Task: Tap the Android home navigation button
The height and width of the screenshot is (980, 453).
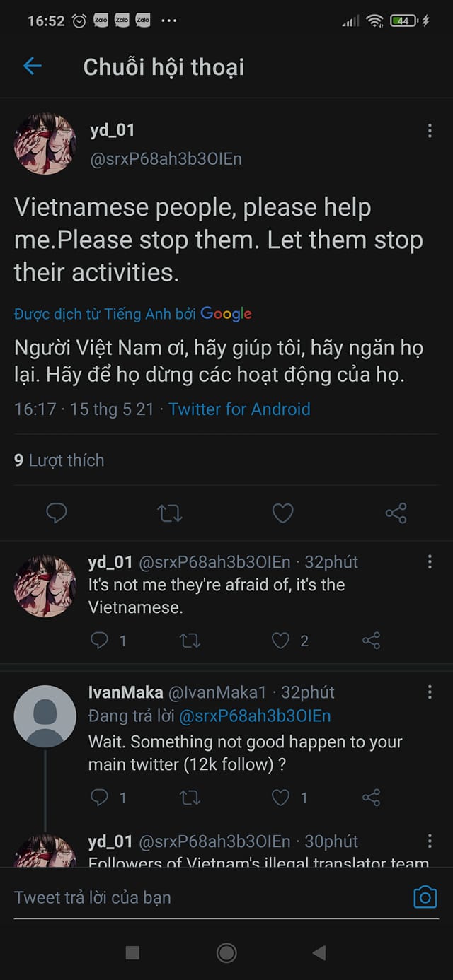Action: pyautogui.click(x=226, y=952)
